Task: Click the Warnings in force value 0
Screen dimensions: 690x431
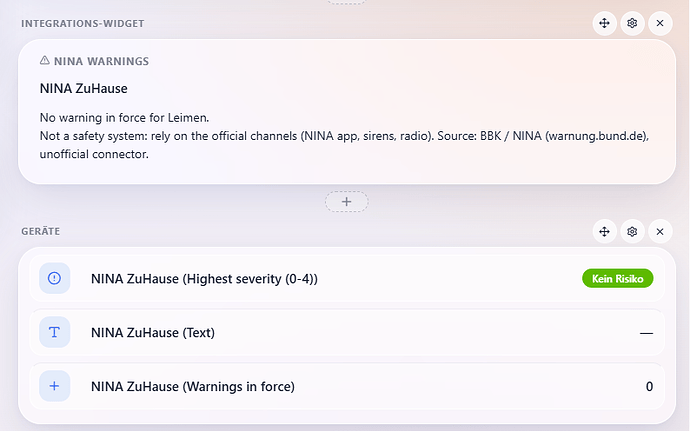Action: click(x=649, y=387)
